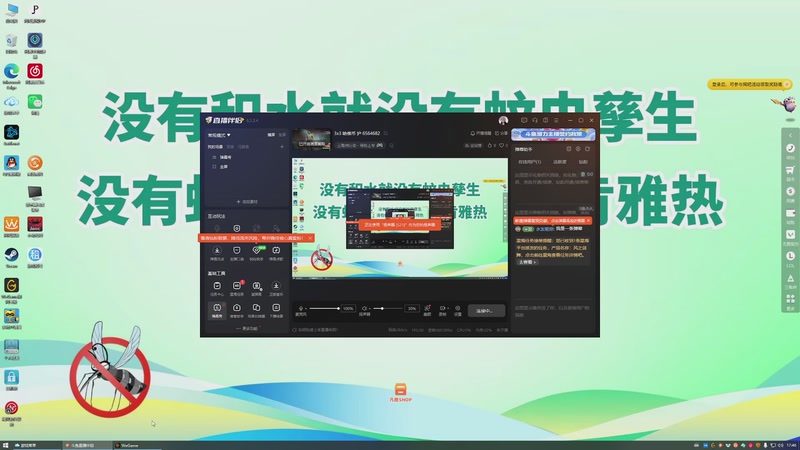Expand 更多功能 at left panel bottom

coord(248,329)
